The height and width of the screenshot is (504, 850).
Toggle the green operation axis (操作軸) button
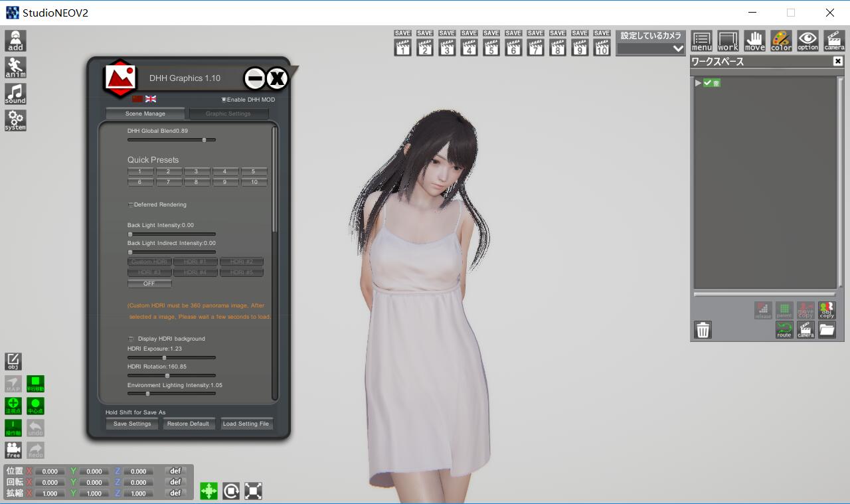(x=13, y=428)
